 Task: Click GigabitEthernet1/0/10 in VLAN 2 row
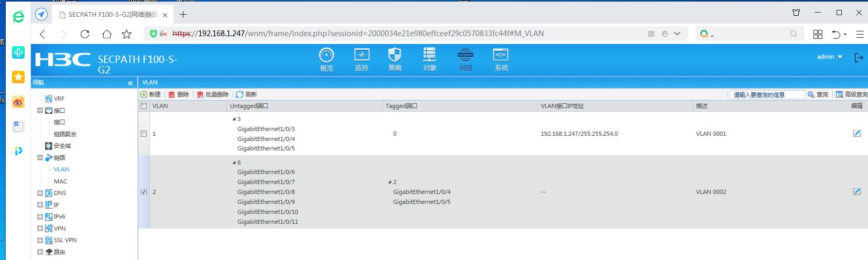(x=268, y=212)
